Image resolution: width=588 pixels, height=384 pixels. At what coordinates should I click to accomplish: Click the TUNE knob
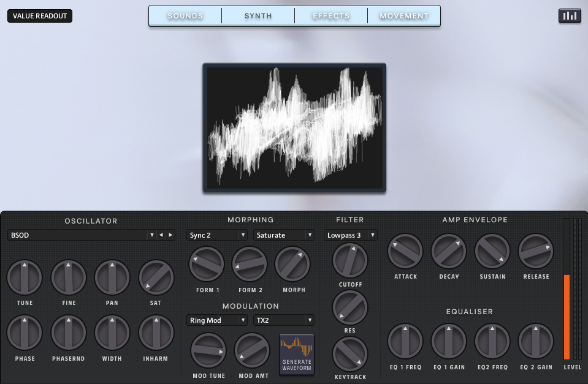pos(25,277)
